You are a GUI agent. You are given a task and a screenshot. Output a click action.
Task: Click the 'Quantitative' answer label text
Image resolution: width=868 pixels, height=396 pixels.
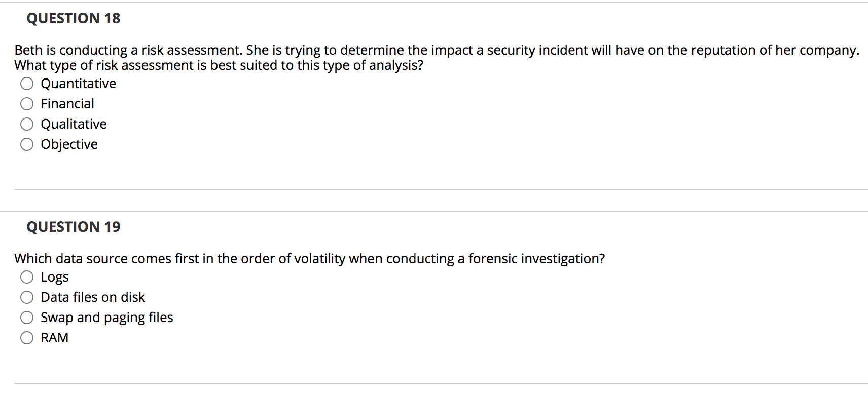(x=78, y=84)
